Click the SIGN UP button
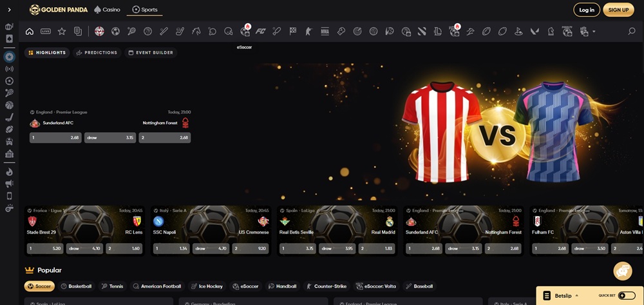The width and height of the screenshot is (644, 305). [618, 10]
